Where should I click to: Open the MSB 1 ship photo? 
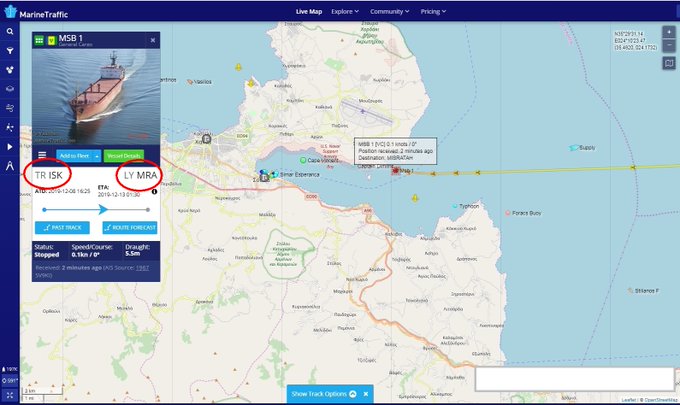[x=96, y=96]
